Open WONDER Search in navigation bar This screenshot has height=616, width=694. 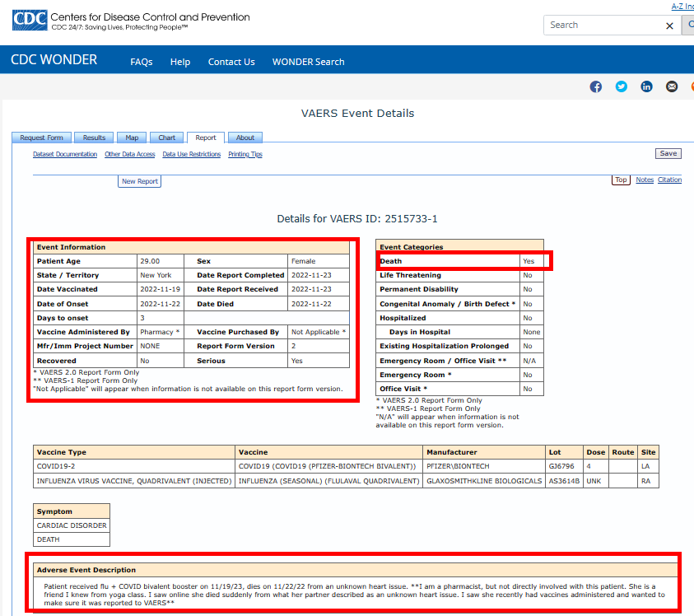click(x=308, y=62)
